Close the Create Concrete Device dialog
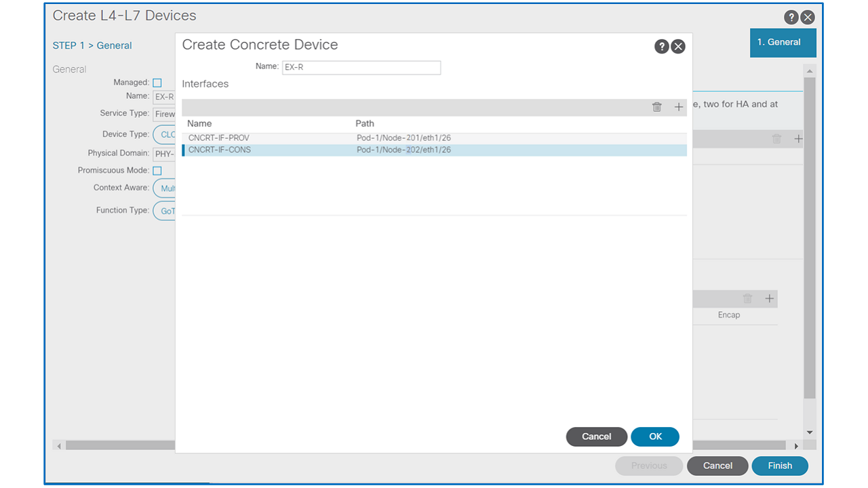Image resolution: width=868 pixels, height=488 pixels. [678, 46]
